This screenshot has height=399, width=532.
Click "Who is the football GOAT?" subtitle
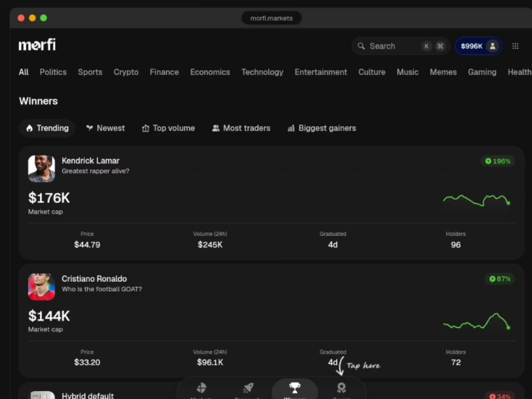(x=102, y=289)
